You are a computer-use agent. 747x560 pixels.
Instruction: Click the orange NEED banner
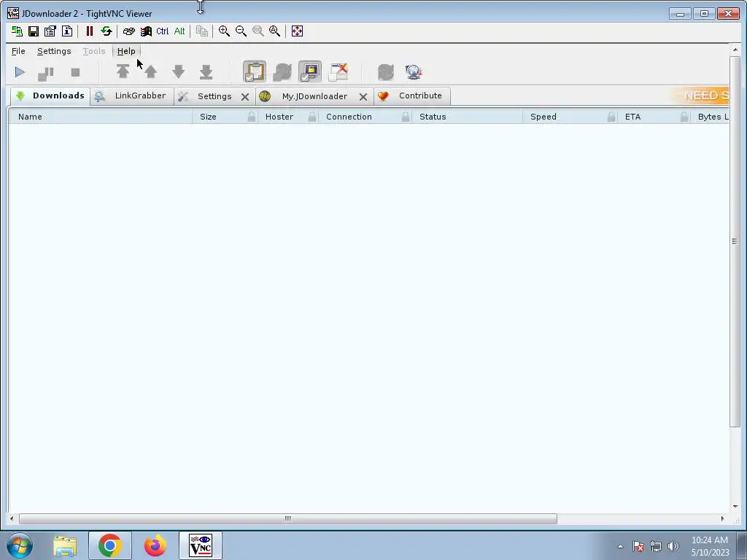click(701, 96)
